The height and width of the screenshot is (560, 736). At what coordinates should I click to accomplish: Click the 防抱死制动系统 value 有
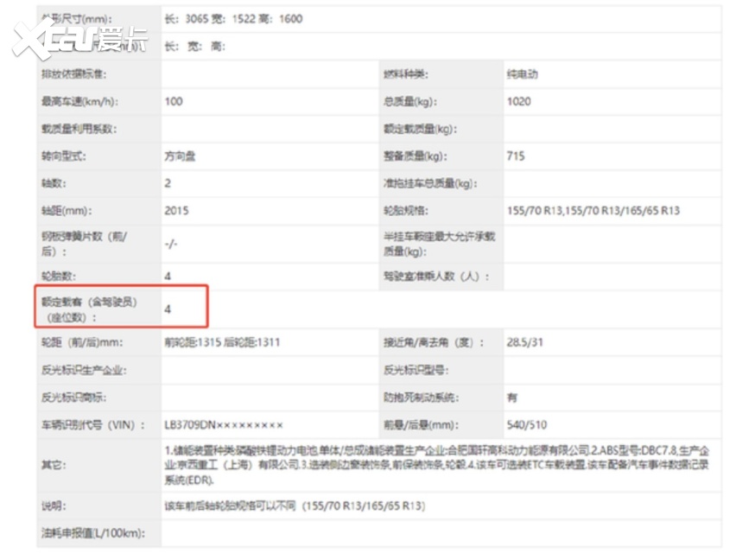point(512,398)
